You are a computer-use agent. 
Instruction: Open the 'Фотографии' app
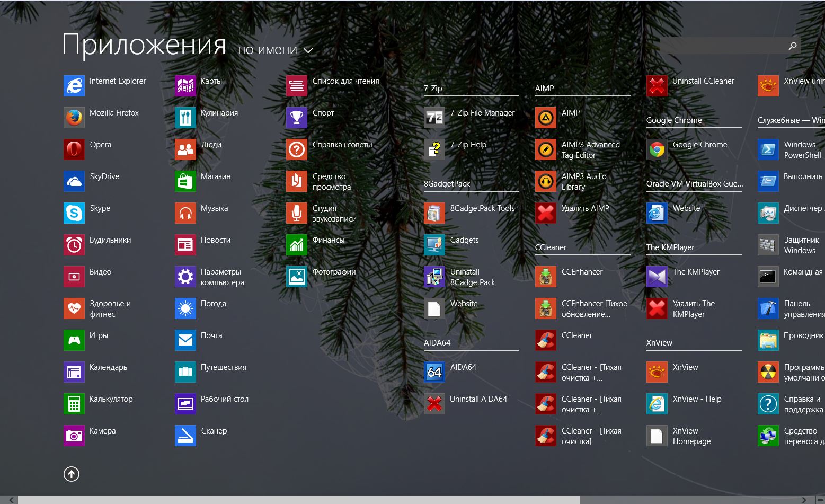click(x=322, y=277)
